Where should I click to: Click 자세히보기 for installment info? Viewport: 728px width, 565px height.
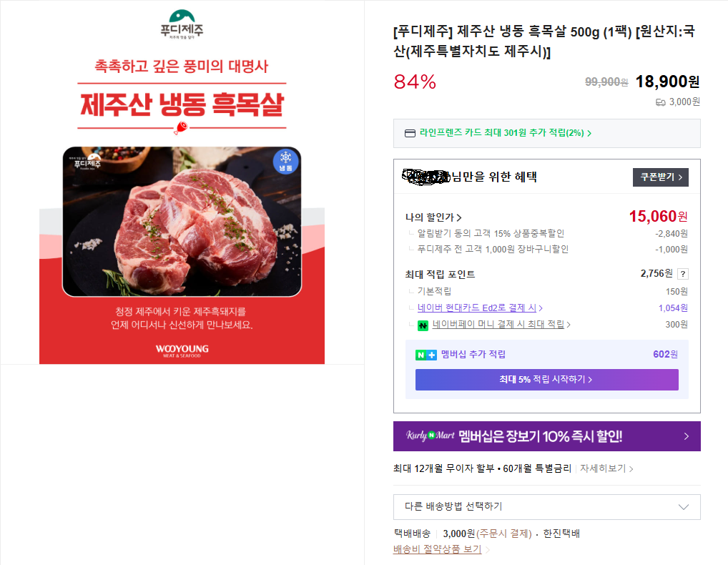[x=606, y=468]
